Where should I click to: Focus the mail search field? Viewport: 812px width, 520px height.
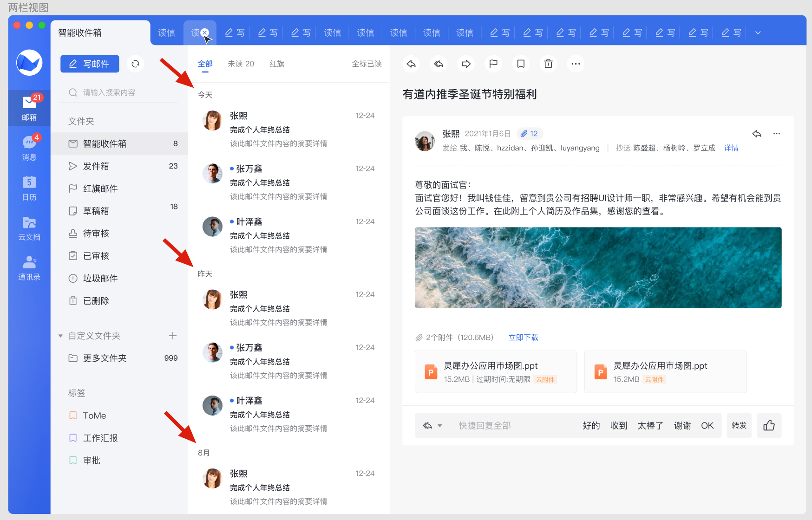point(120,92)
